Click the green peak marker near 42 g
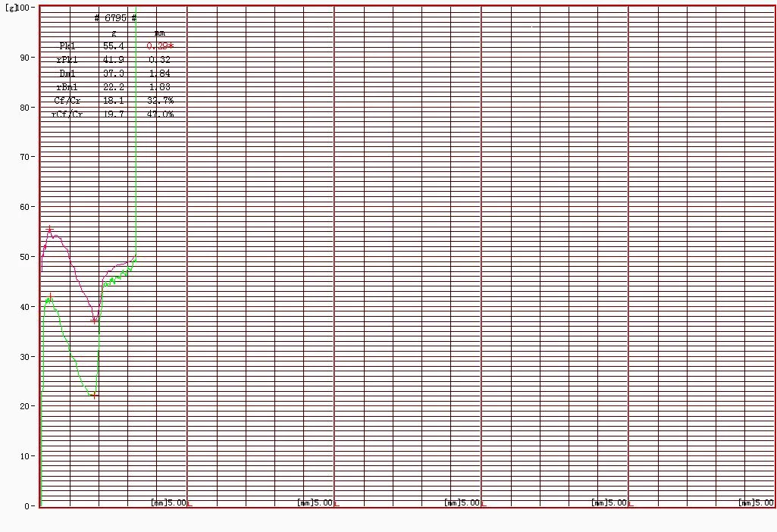This screenshot has width=777, height=532. [50, 297]
